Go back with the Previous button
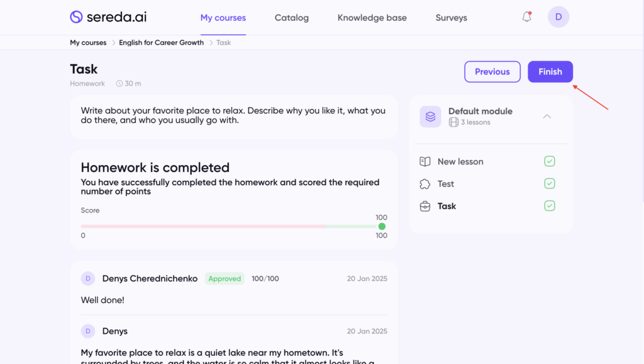This screenshot has width=644, height=364. (492, 72)
